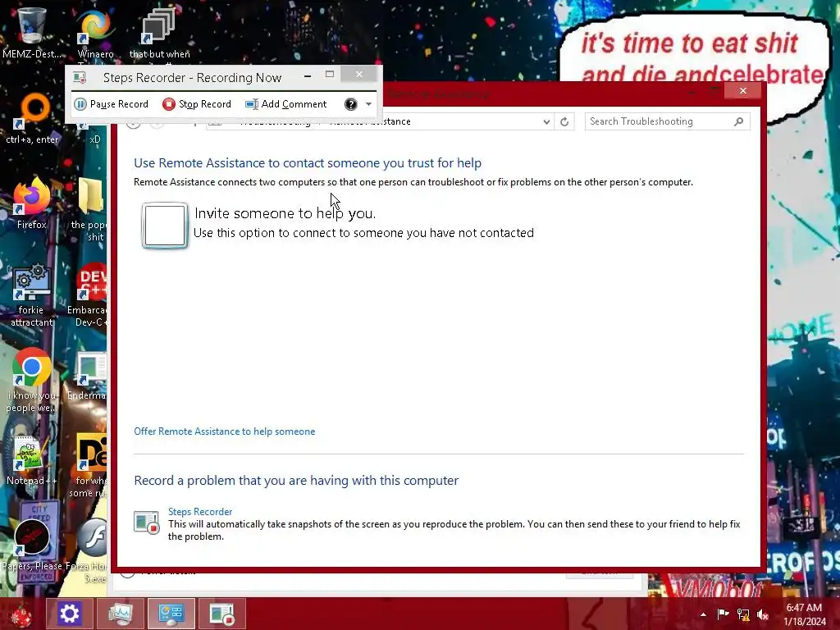Screen dimensions: 840x630
Task: Focus the Search Troubleshooting field
Action: click(x=667, y=121)
